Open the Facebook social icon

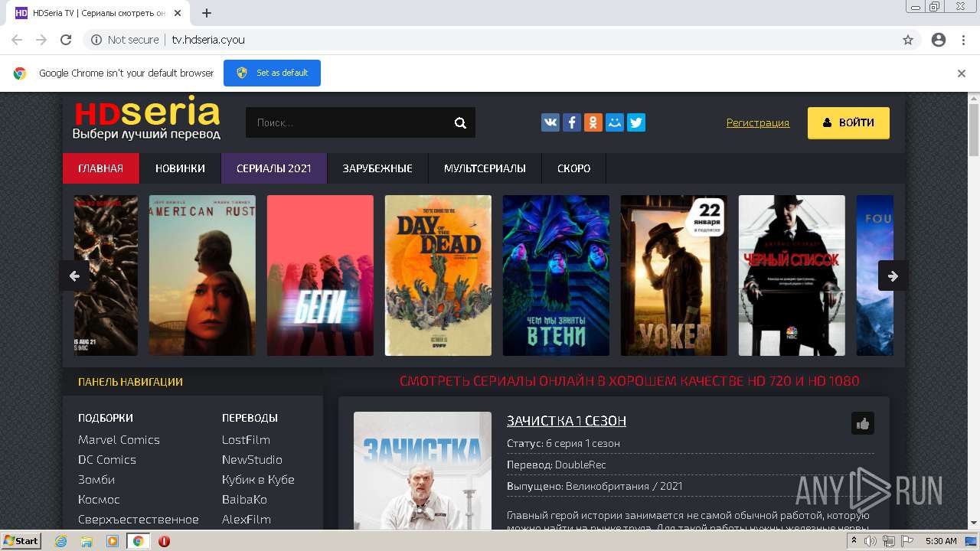(x=572, y=122)
